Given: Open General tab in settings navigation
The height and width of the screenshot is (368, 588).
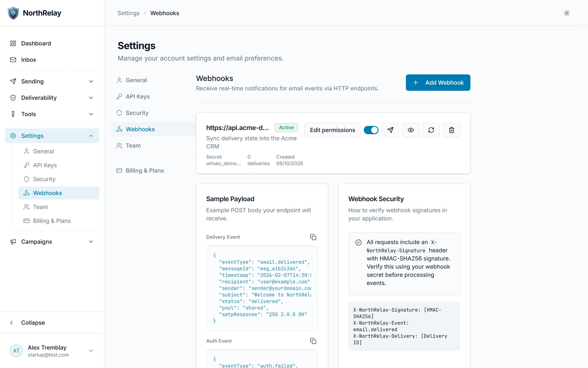Looking at the screenshot, I should [153, 80].
